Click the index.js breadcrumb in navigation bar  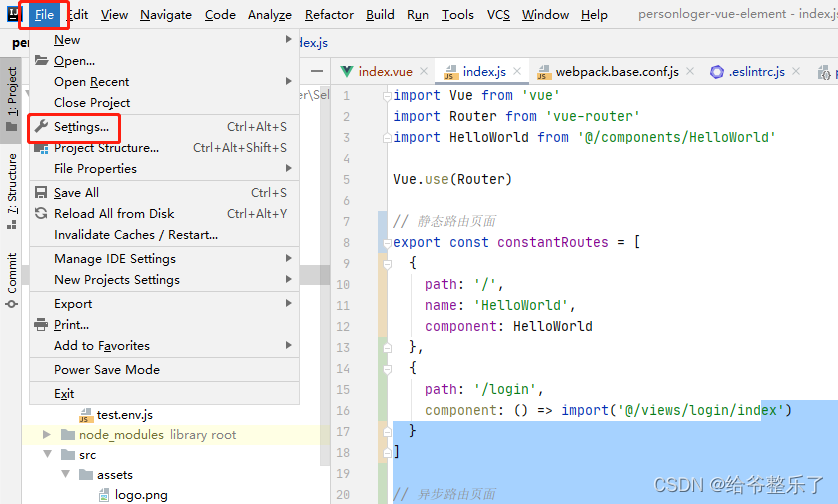pyautogui.click(x=313, y=43)
